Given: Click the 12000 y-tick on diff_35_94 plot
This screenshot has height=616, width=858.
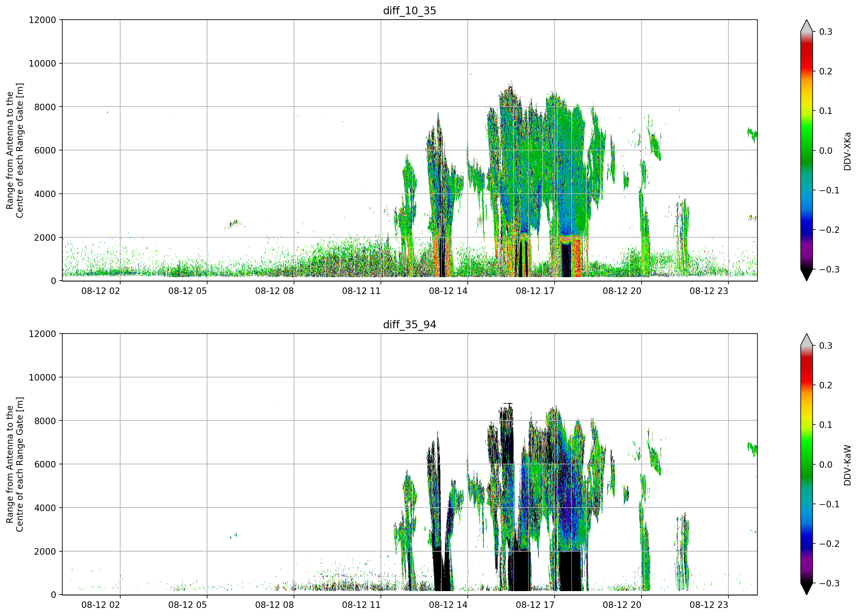Looking at the screenshot, I should coord(42,334).
